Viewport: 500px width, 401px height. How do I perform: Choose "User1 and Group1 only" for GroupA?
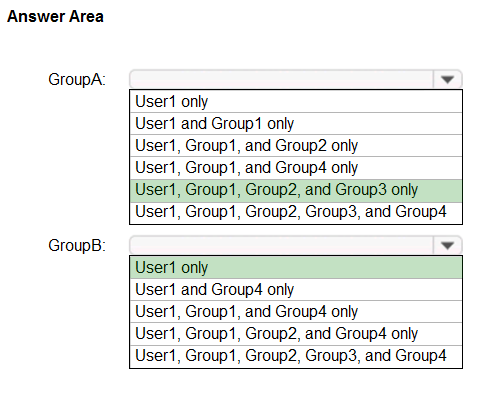296,124
